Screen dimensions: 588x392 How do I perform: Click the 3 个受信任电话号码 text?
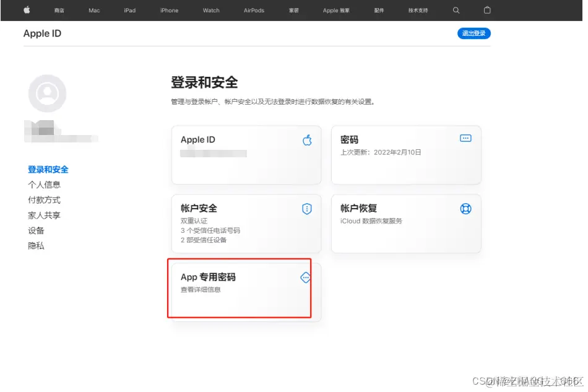coord(210,230)
